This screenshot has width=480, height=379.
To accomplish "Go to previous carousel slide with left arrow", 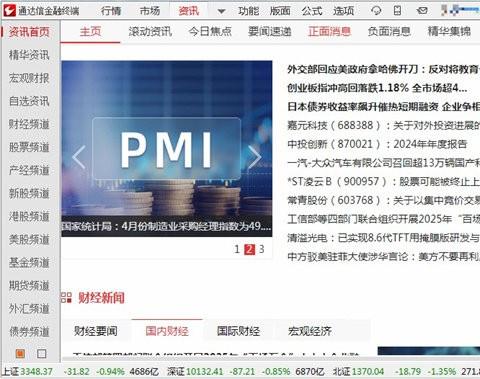I will click(x=79, y=157).
